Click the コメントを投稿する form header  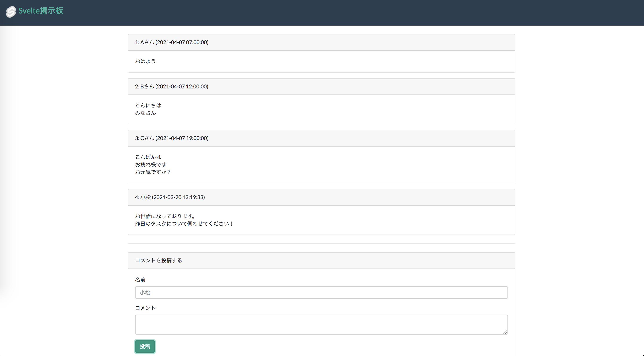click(158, 260)
